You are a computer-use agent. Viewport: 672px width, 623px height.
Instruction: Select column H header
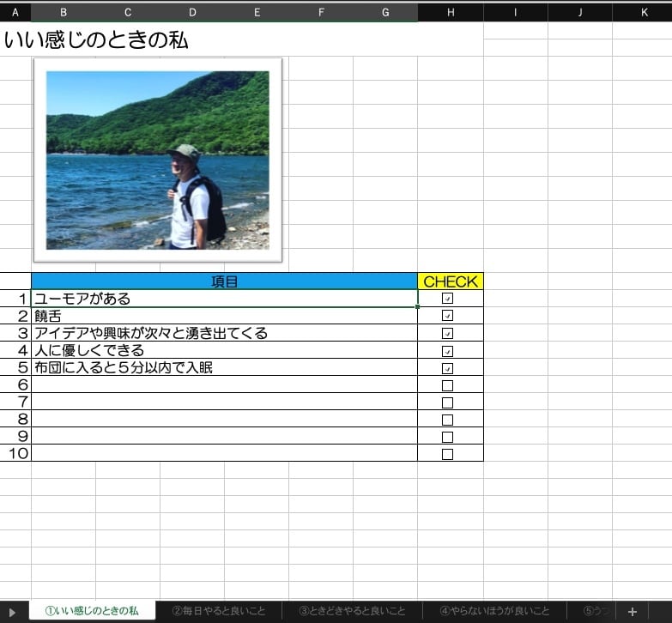point(451,12)
